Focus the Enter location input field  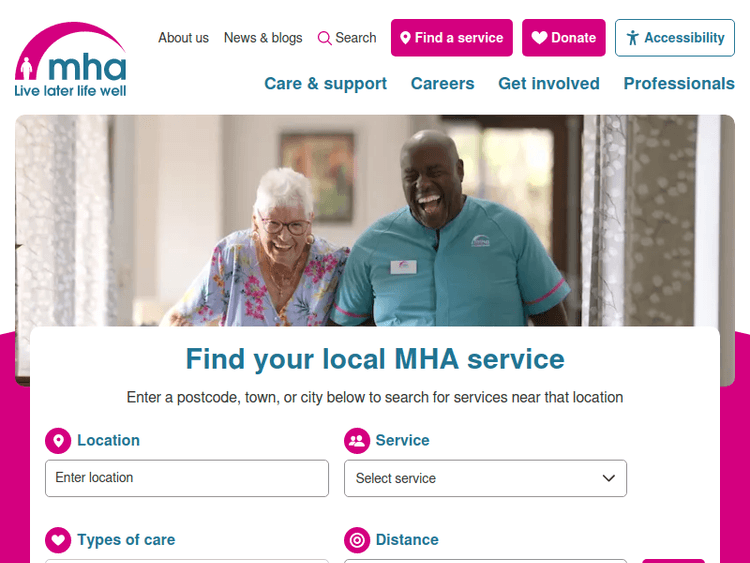coord(187,478)
